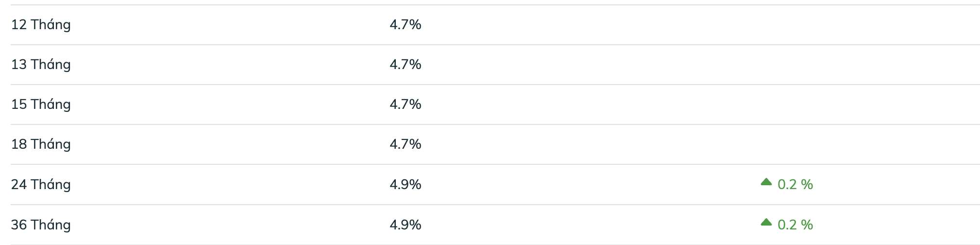Select the 4.7% rate for 18 Tháng
This screenshot has height=245, width=980.
tap(406, 144)
